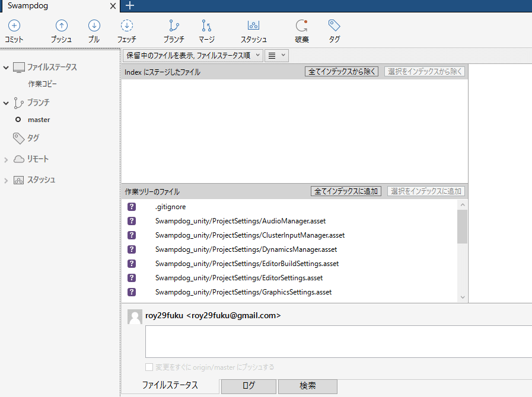
Task: Click the roy29fuku user avatar
Action: pyautogui.click(x=135, y=316)
